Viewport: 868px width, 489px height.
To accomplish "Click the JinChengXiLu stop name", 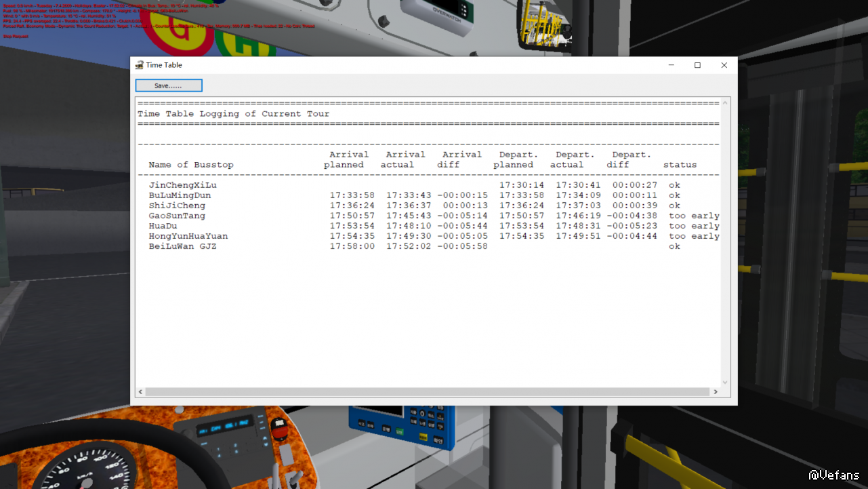I will [x=182, y=185].
